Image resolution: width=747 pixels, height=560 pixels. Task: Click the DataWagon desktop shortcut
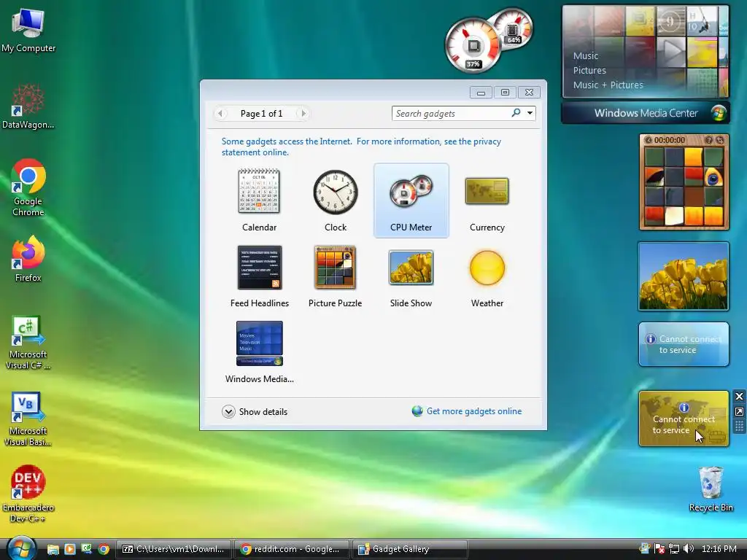point(28,106)
